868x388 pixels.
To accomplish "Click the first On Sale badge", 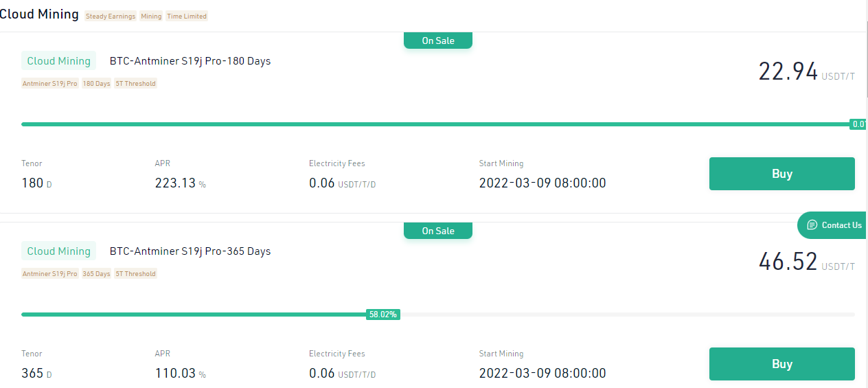I will (x=438, y=41).
